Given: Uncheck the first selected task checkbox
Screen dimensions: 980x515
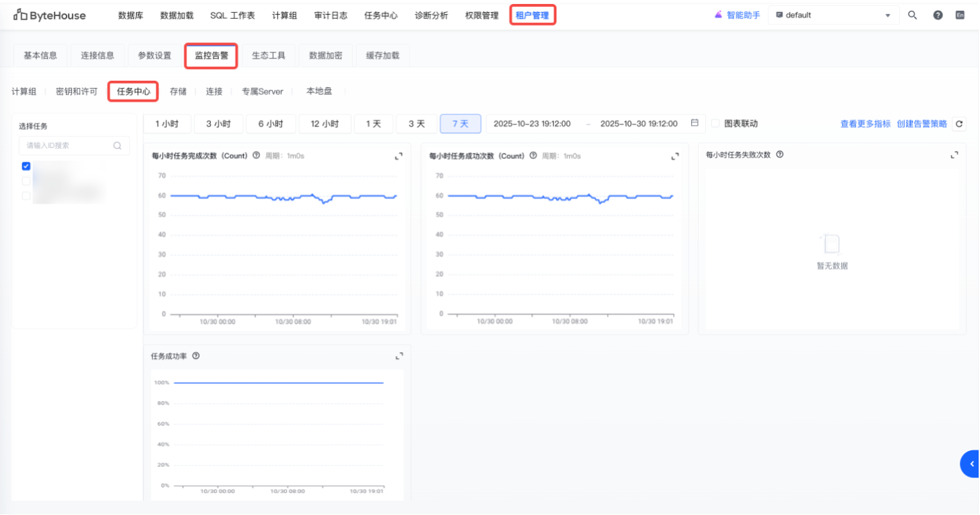Looking at the screenshot, I should [x=26, y=166].
